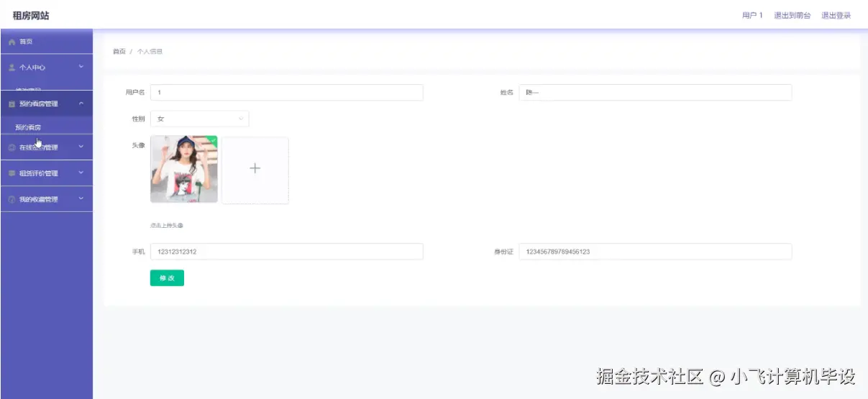The image size is (868, 399).
Task: Click the home icon beside 首页
Action: (12, 42)
